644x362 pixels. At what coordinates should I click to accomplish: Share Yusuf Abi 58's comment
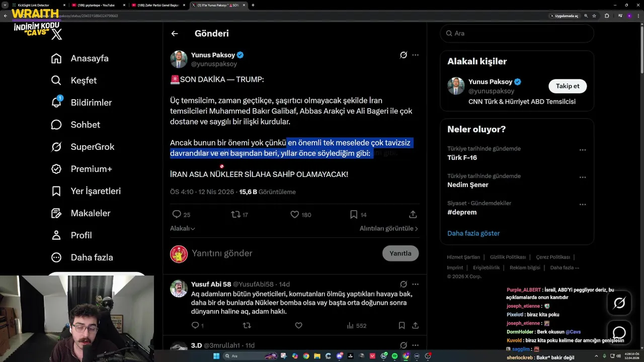tap(415, 326)
